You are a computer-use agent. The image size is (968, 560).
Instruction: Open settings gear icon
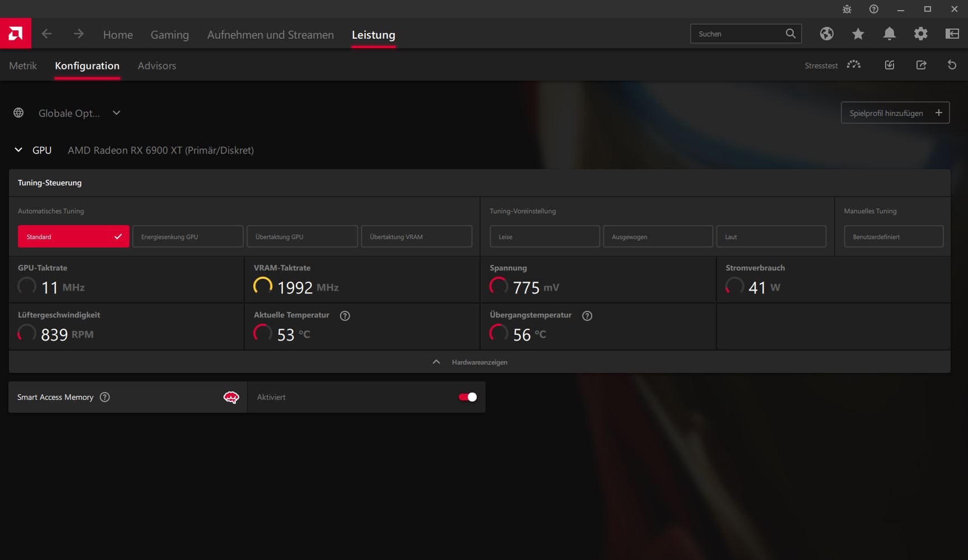920,34
